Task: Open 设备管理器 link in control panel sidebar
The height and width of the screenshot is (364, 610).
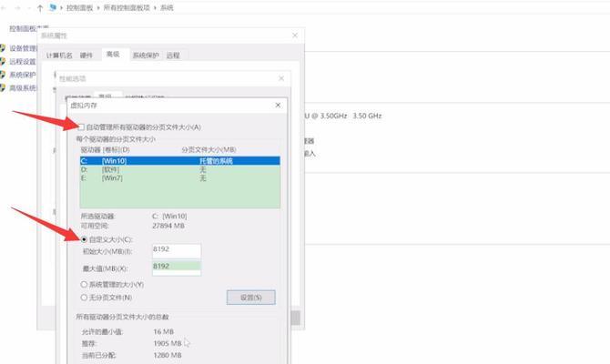Action: click(23, 48)
